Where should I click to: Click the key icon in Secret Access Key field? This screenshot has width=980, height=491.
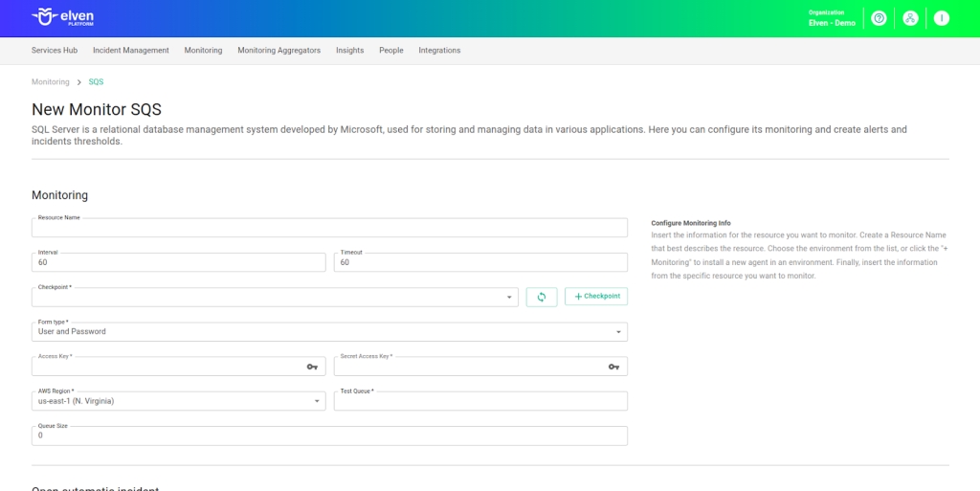(613, 367)
